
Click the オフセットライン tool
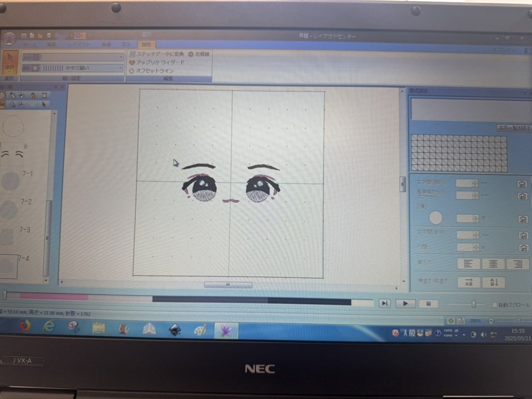pos(151,70)
